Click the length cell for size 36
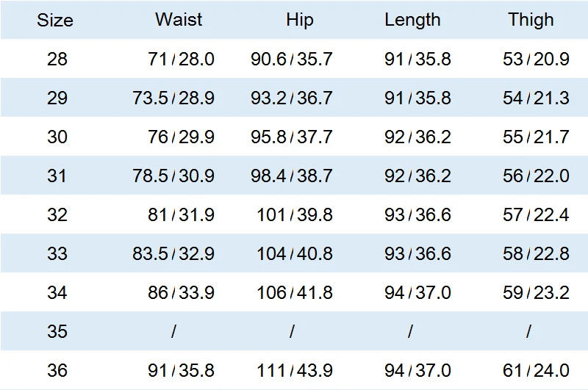 tap(417, 370)
